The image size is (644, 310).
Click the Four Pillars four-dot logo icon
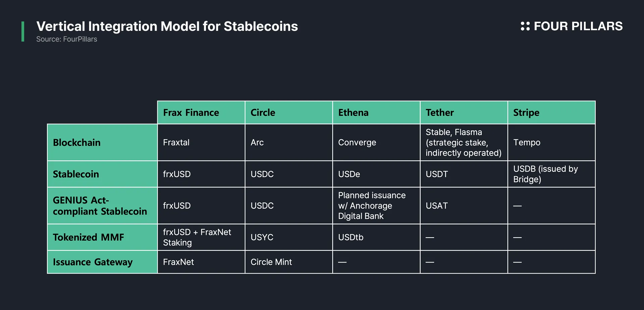click(x=525, y=26)
